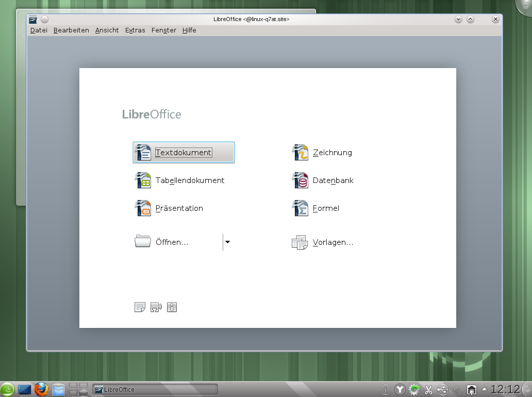Create a new Textdokument
Viewport: 532px width, 397px height.
[x=183, y=152]
